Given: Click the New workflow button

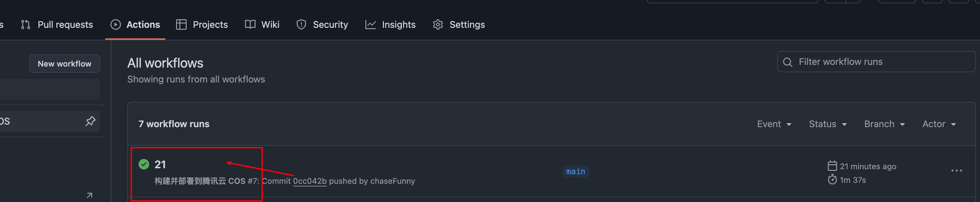Looking at the screenshot, I should click(65, 64).
